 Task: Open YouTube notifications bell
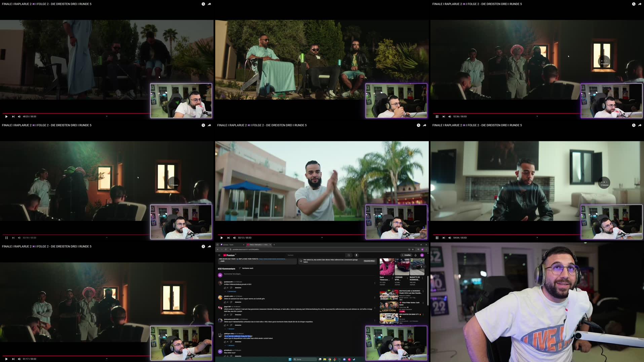[x=416, y=255]
